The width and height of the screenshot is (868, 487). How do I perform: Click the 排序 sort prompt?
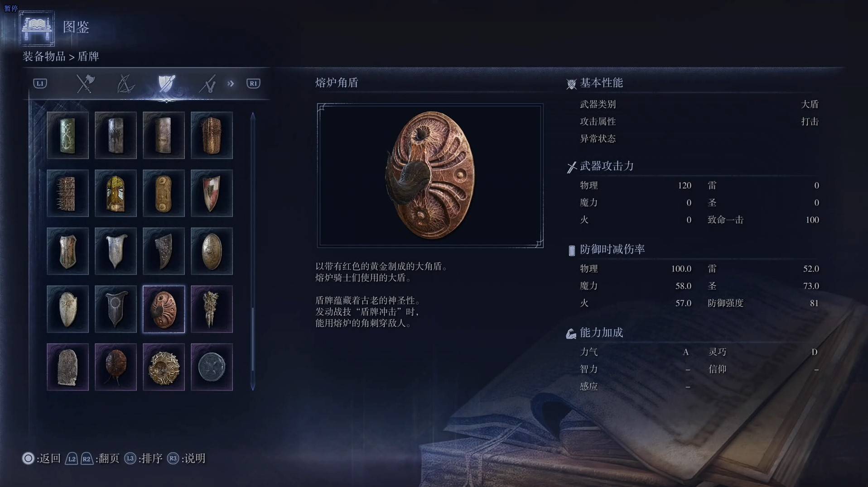tap(143, 458)
